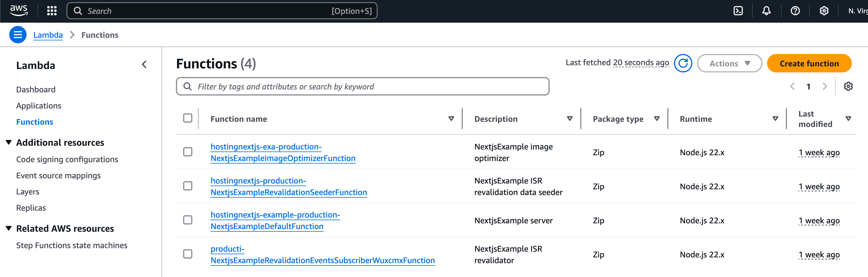Open the Actions dropdown
Screen dimensions: 868x277
coord(729,63)
